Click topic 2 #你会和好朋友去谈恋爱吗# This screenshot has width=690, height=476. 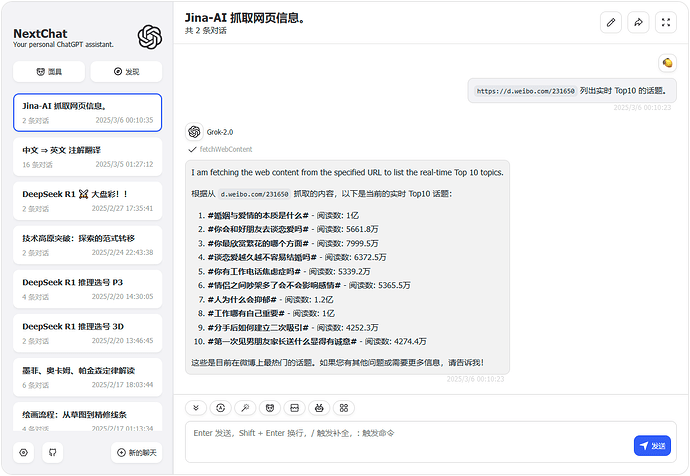click(x=258, y=229)
